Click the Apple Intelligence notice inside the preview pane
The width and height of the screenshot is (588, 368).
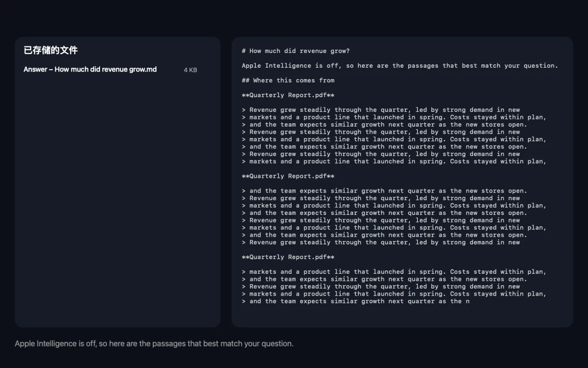(x=400, y=66)
